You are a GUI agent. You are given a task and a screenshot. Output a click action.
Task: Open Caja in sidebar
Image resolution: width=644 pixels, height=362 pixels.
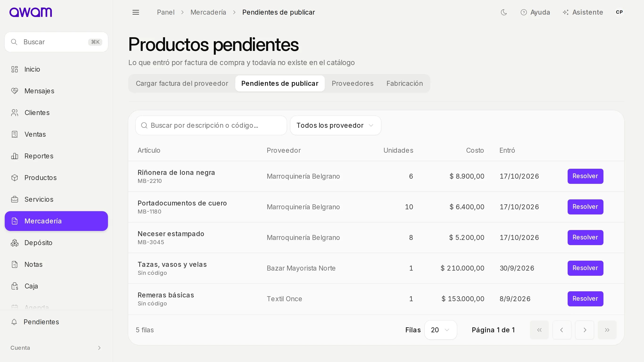coord(56,286)
